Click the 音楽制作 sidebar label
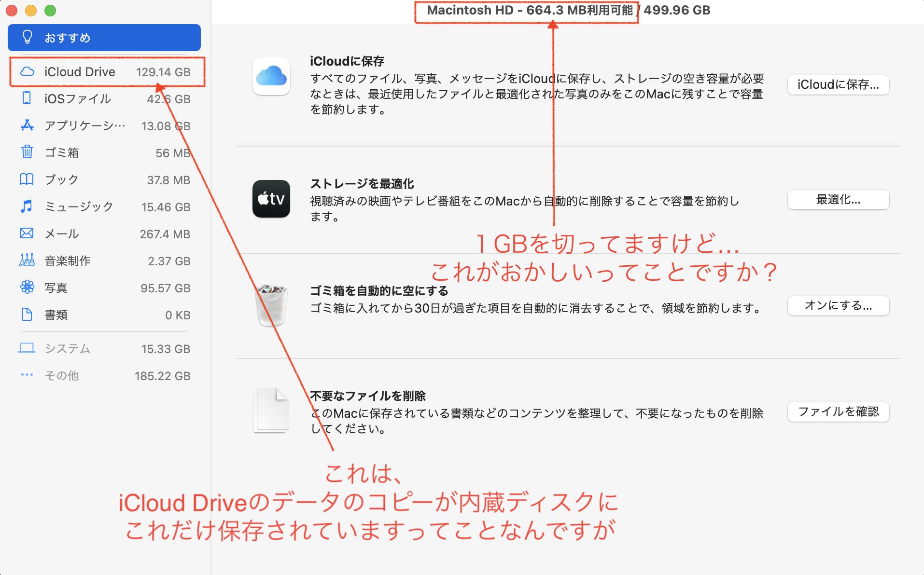Screen dimensions: 924x575 (x=68, y=261)
